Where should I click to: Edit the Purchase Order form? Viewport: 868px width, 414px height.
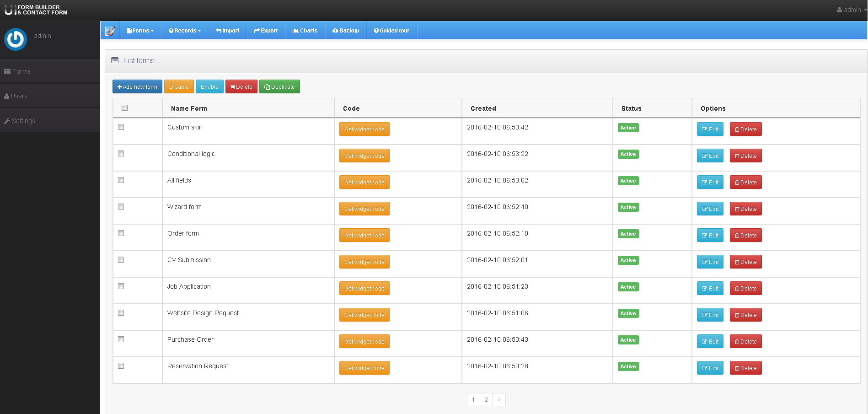coord(710,342)
